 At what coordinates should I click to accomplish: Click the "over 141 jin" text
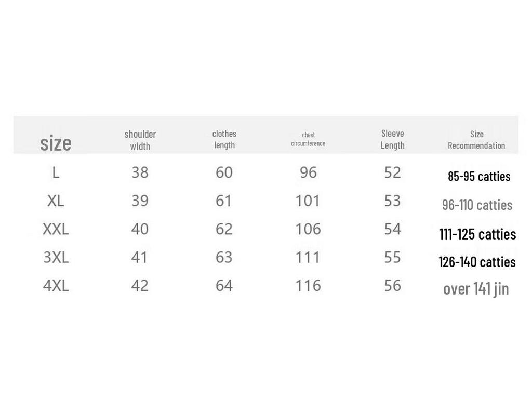click(x=476, y=289)
